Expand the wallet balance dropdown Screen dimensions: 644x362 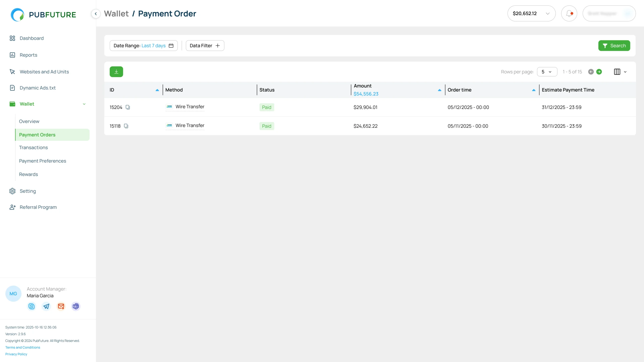tap(548, 13)
